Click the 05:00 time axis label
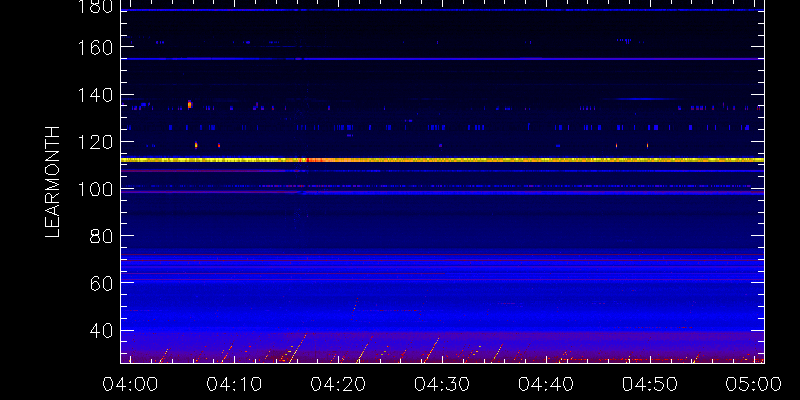This screenshot has height=400, width=800. [754, 384]
